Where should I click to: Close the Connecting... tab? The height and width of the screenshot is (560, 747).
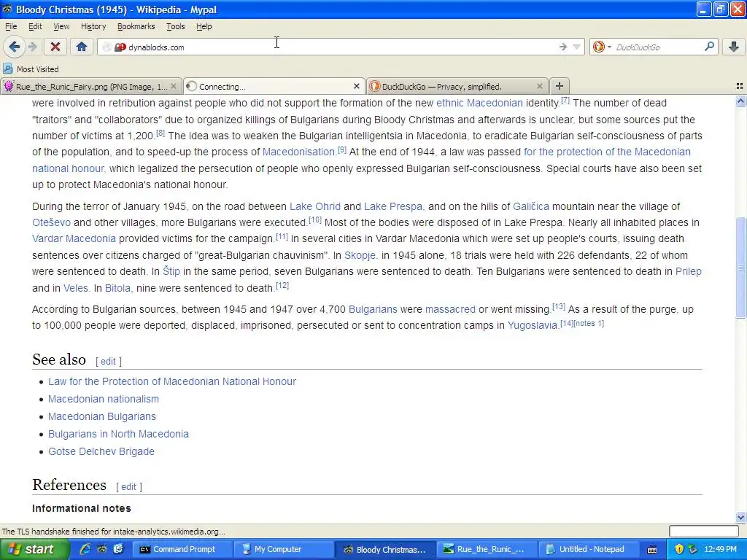click(x=356, y=86)
